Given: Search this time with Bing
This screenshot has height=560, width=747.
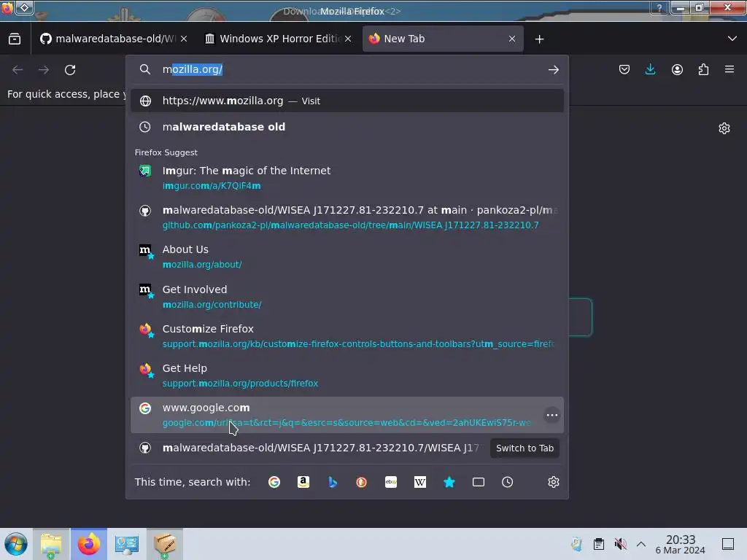Looking at the screenshot, I should tap(333, 482).
